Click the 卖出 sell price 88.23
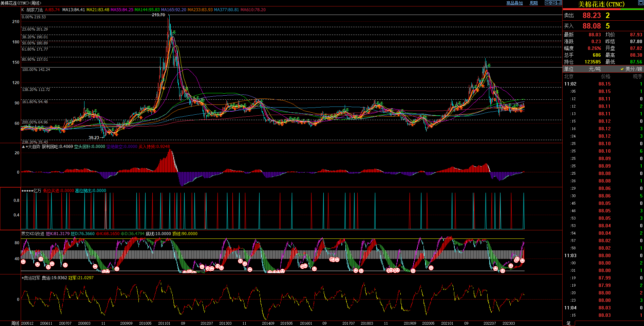644x326 pixels. tap(591, 16)
